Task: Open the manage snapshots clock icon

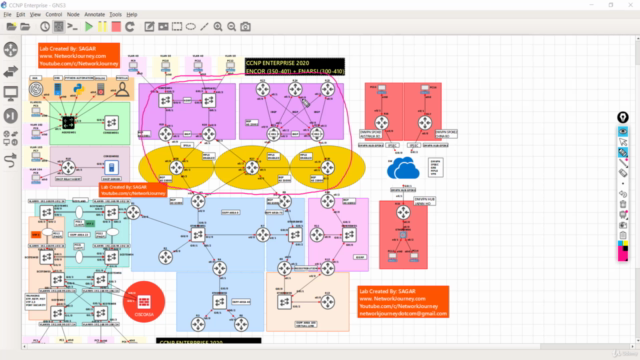Action: 45,27
